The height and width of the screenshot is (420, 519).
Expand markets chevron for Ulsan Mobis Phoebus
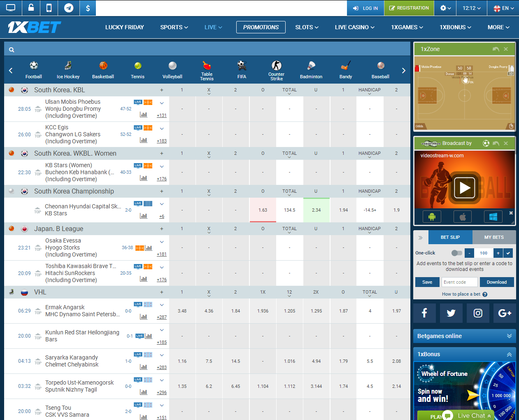[x=162, y=103]
